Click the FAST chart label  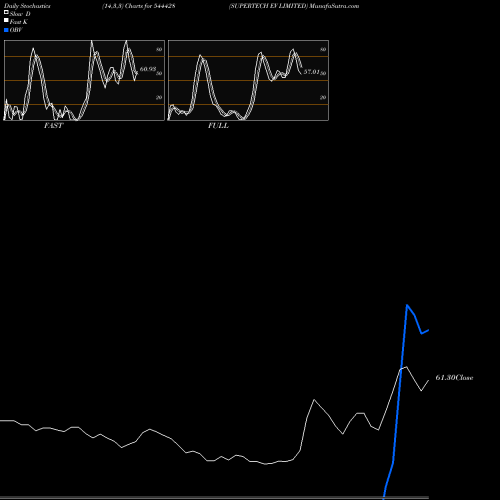[x=53, y=126]
